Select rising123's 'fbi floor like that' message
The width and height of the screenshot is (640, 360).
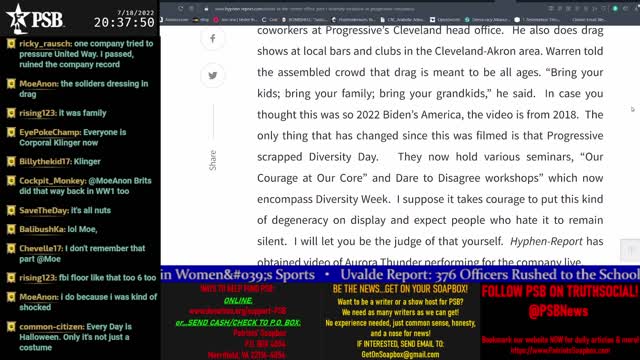(x=107, y=278)
